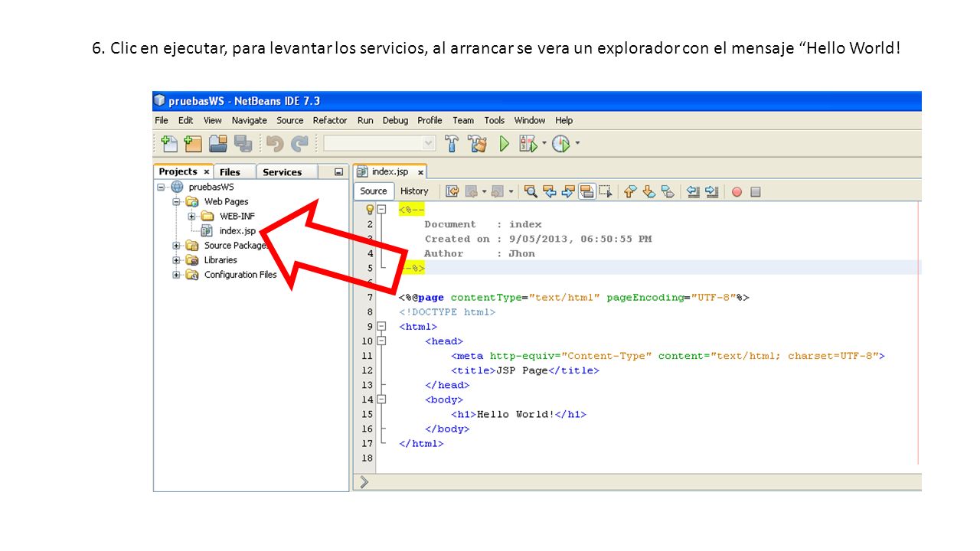The height and width of the screenshot is (551, 980).
Task: Click the editor Back navigation icon
Action: click(472, 191)
